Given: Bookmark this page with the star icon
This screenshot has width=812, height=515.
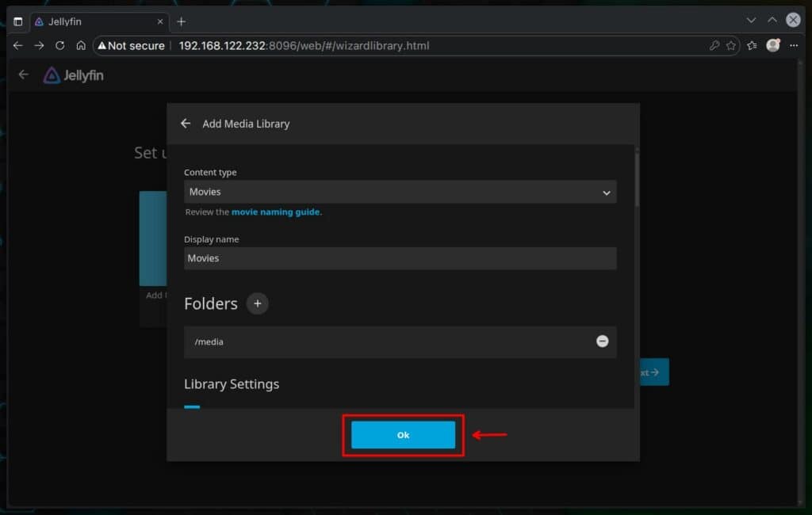Looking at the screenshot, I should click(x=731, y=46).
